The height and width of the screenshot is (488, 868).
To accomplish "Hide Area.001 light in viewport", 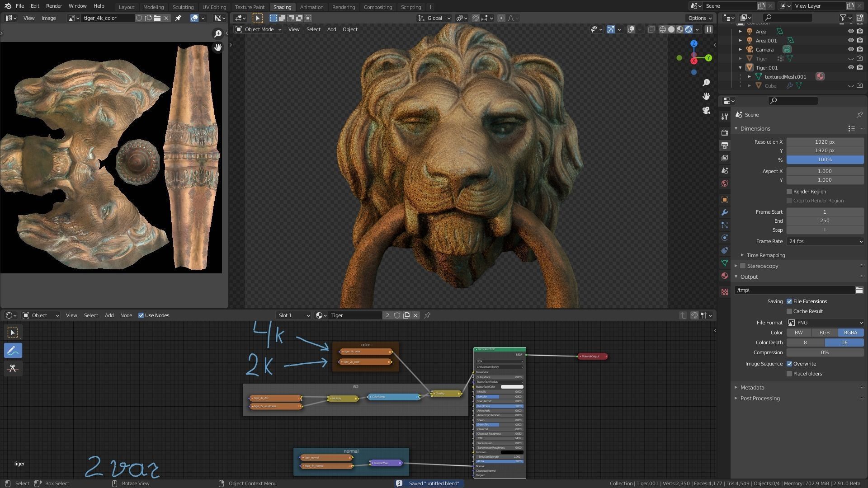I will coord(850,41).
